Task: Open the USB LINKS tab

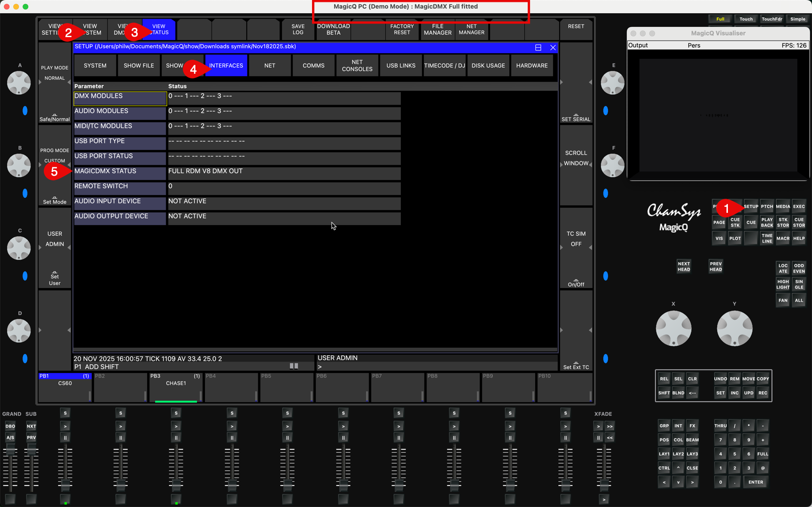Action: 401,65
